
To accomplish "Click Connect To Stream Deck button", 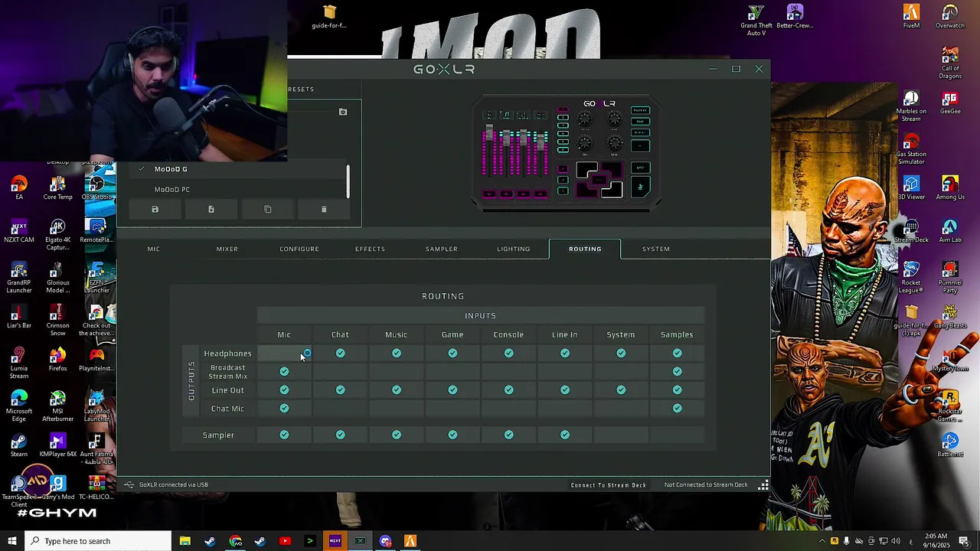I will tap(609, 485).
